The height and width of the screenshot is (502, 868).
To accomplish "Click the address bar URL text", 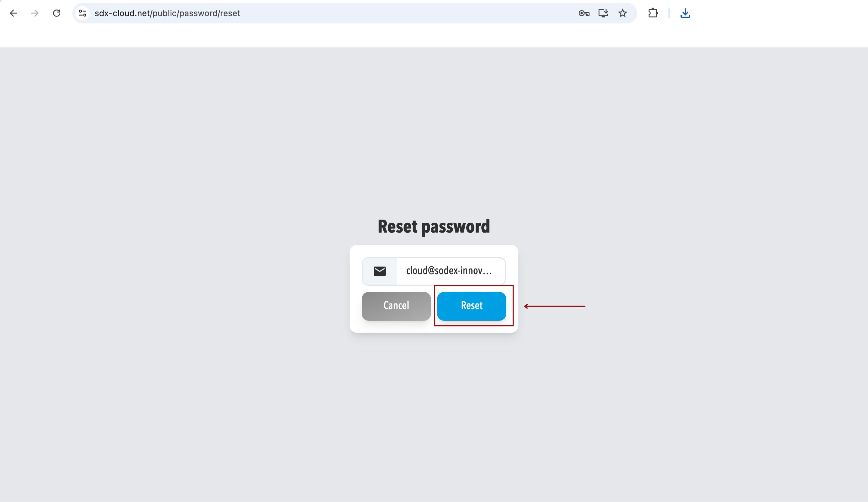I will 167,13.
